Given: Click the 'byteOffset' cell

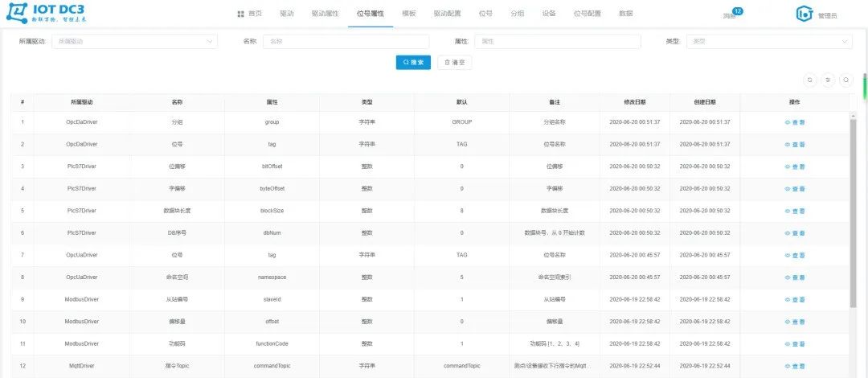Looking at the screenshot, I should click(x=272, y=188).
